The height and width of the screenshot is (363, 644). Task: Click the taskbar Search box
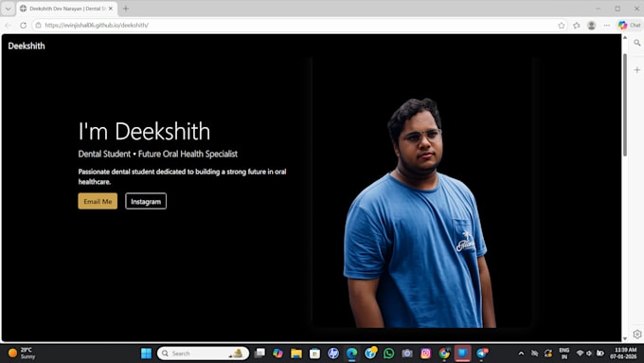coord(203,354)
